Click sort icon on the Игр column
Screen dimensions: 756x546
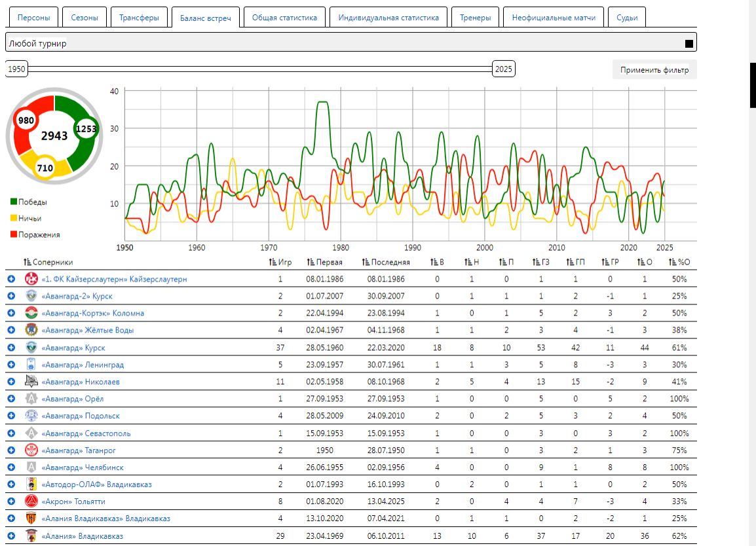tap(273, 262)
